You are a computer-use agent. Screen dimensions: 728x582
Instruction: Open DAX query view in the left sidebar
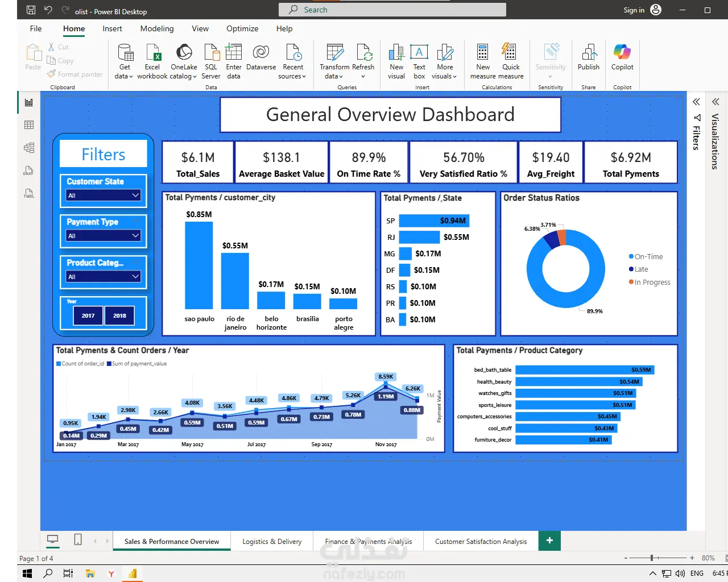click(29, 171)
